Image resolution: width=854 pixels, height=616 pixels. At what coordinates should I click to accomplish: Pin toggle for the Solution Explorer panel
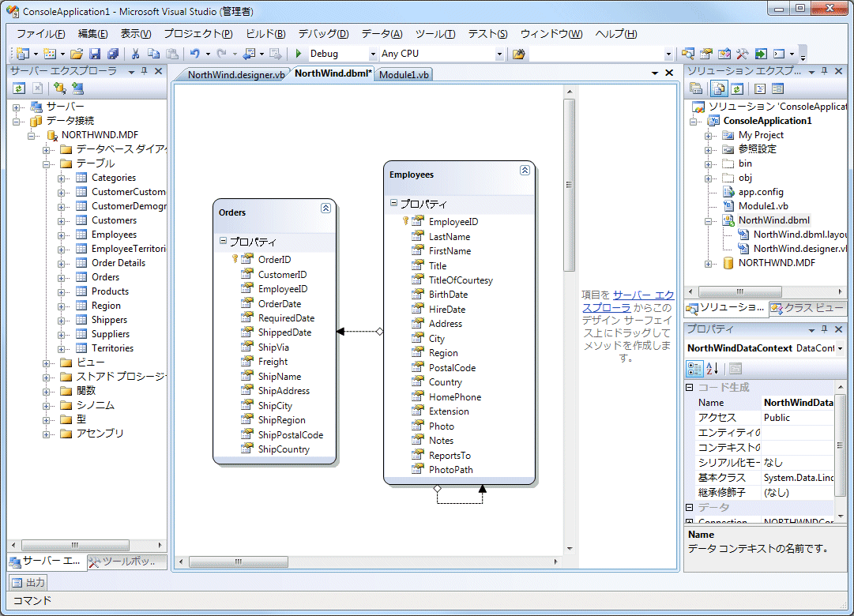tap(825, 71)
